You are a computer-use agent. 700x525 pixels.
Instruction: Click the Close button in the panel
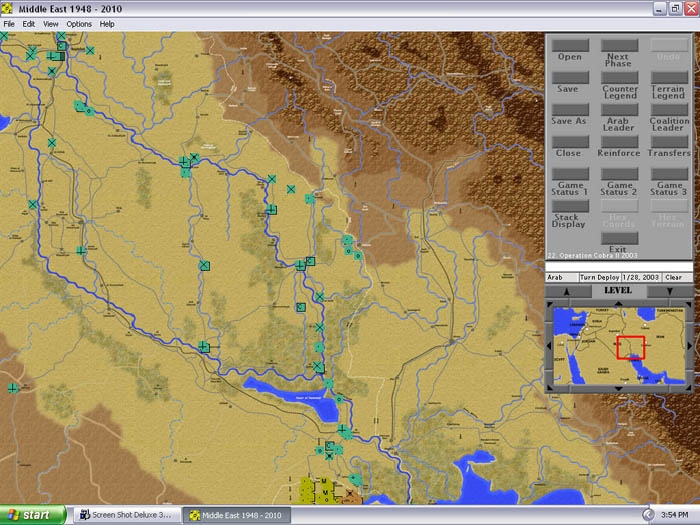[570, 142]
